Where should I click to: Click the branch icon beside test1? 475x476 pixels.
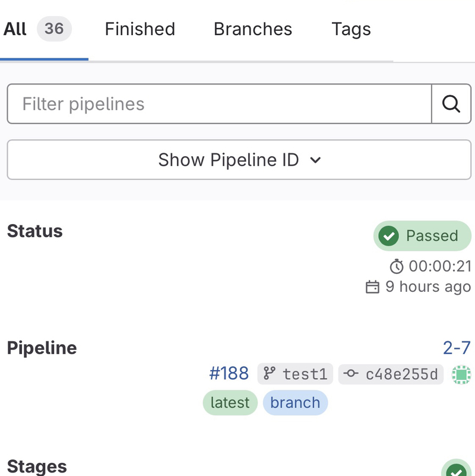[270, 374]
